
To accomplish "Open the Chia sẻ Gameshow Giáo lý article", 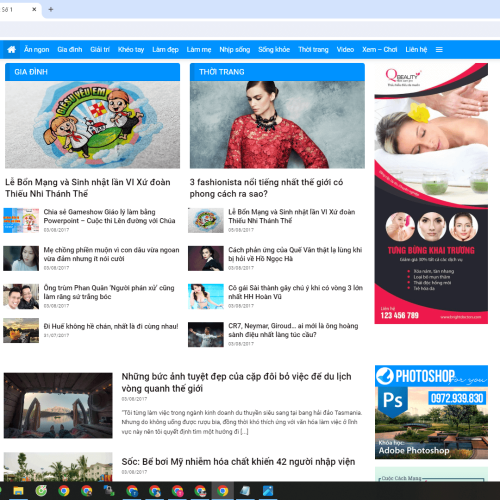I will point(109,216).
